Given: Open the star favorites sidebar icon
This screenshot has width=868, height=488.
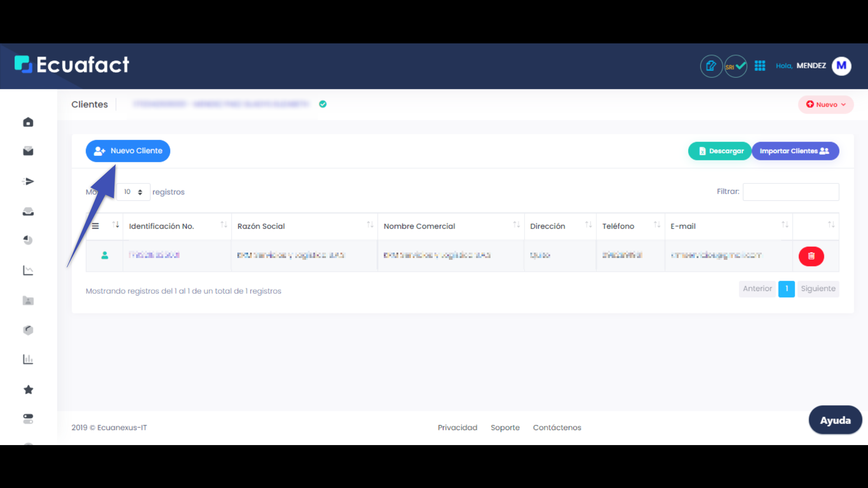Looking at the screenshot, I should (28, 389).
